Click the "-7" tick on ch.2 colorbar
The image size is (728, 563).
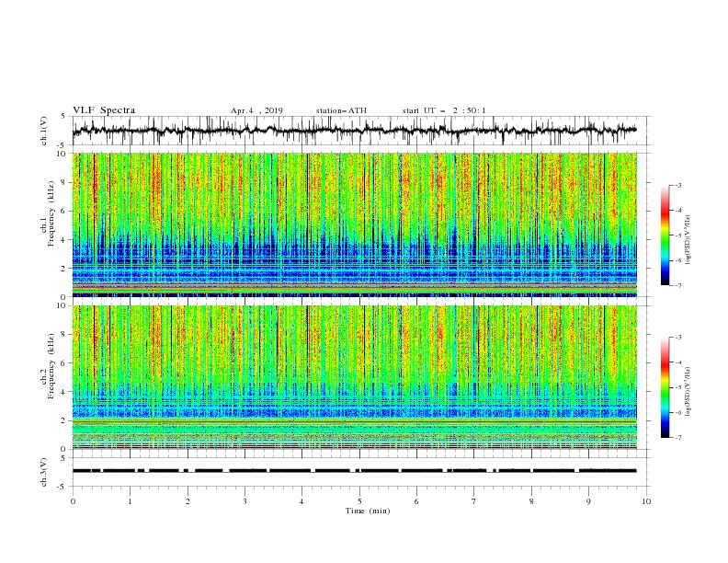[678, 438]
